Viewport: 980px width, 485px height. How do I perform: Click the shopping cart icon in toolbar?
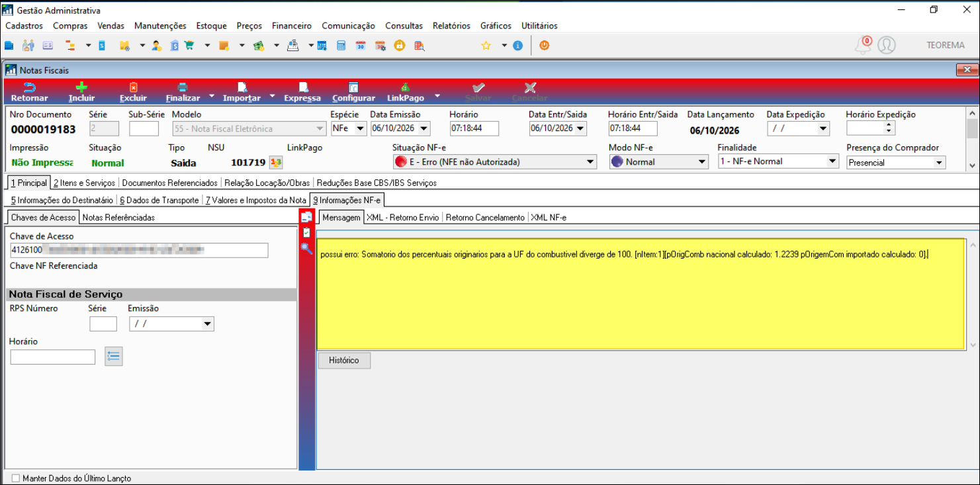[x=189, y=46]
